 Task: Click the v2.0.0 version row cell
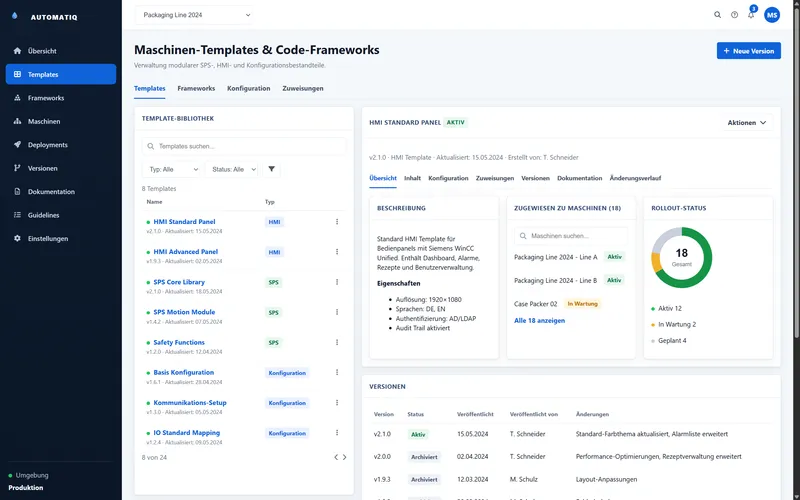point(382,457)
